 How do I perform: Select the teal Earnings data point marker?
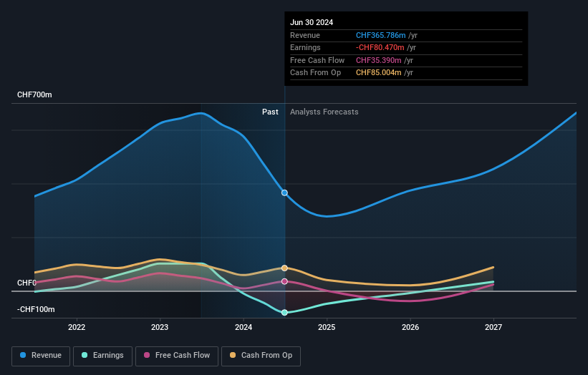(x=284, y=313)
